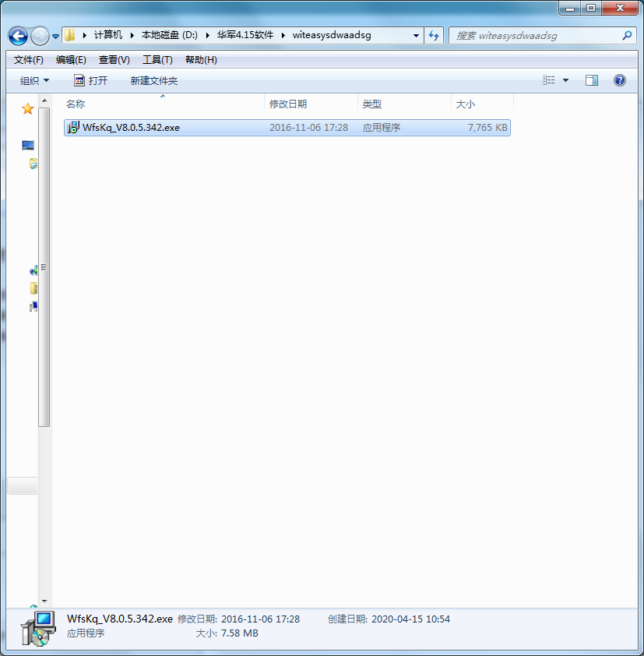Open the 组织 dropdown
644x656 pixels.
[34, 80]
